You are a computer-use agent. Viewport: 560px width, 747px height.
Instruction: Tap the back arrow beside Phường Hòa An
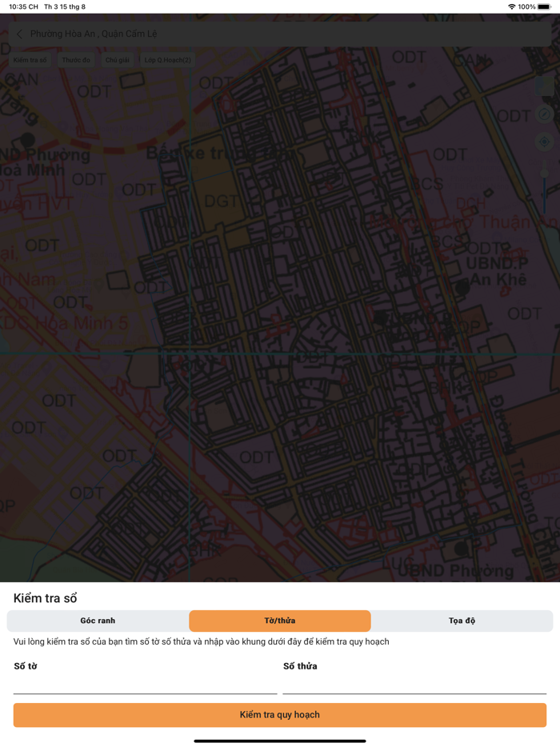(x=19, y=34)
